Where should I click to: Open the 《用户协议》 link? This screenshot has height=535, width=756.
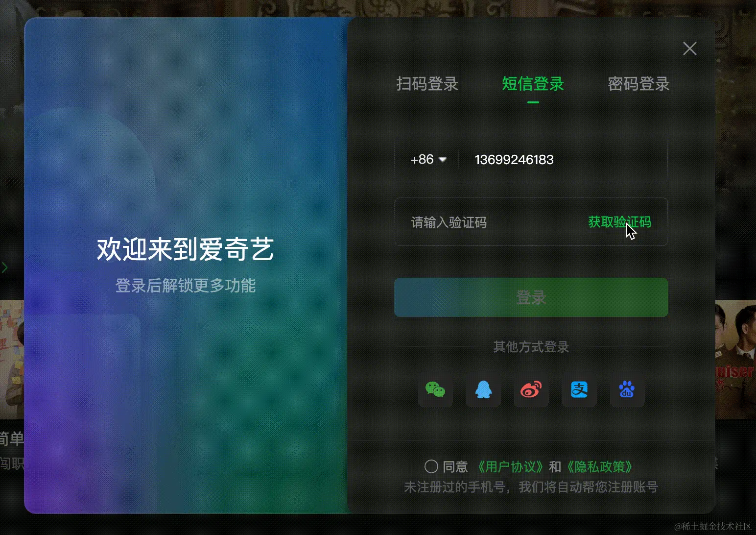tap(510, 466)
